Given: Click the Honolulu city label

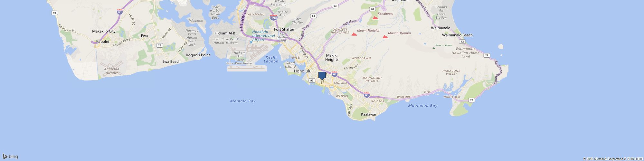Looking at the screenshot, I should (x=303, y=71).
